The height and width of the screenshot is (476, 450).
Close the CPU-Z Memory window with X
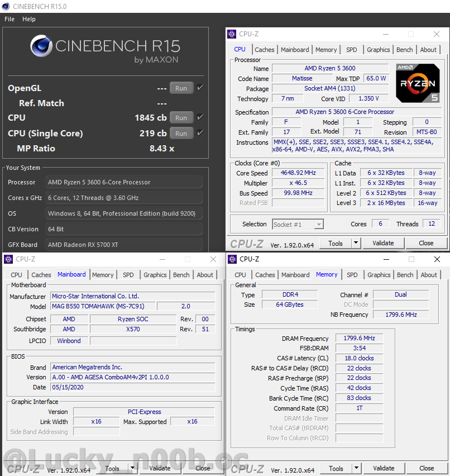[437, 259]
